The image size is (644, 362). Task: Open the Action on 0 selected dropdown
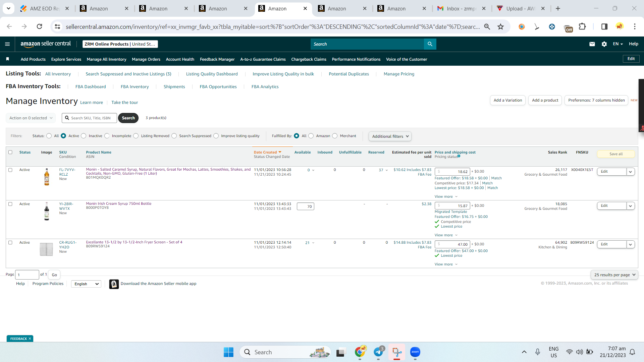(x=31, y=118)
